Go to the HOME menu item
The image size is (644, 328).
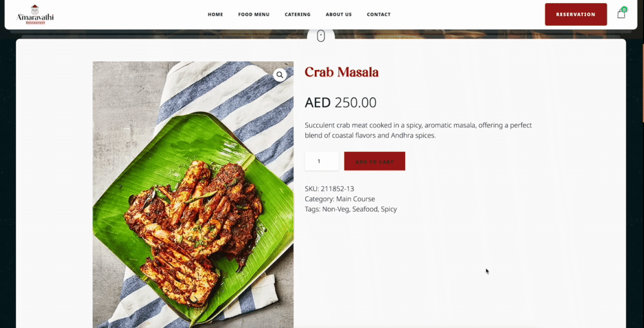tap(215, 14)
